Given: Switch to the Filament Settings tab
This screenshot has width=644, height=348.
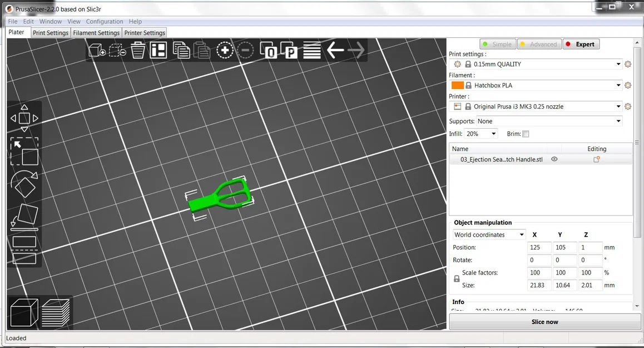Looking at the screenshot, I should [x=96, y=32].
